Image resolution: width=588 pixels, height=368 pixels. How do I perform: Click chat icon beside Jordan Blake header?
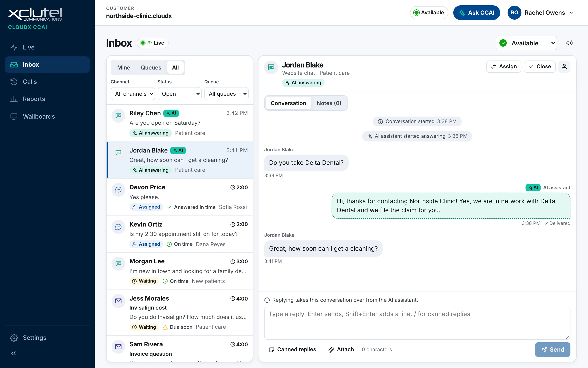pyautogui.click(x=271, y=67)
